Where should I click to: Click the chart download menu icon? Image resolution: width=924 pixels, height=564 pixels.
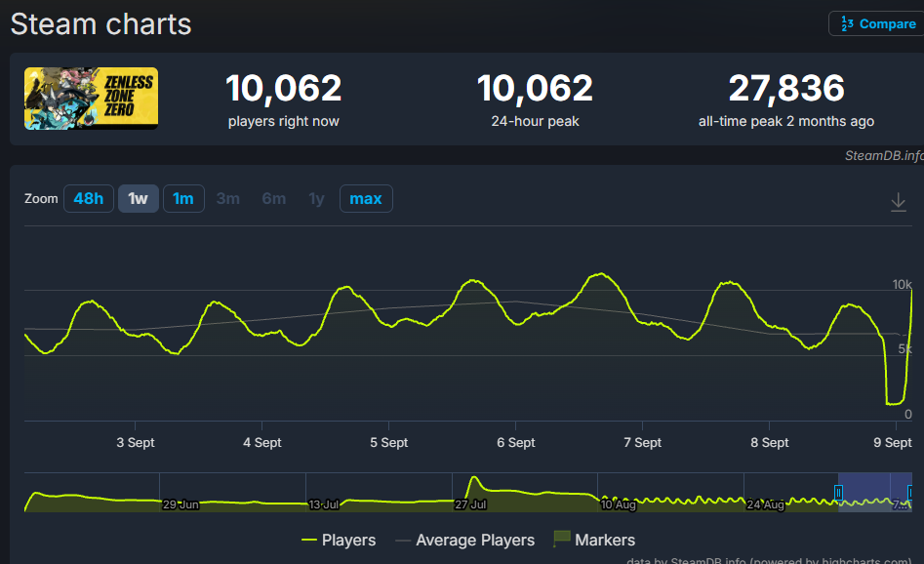pyautogui.click(x=898, y=202)
